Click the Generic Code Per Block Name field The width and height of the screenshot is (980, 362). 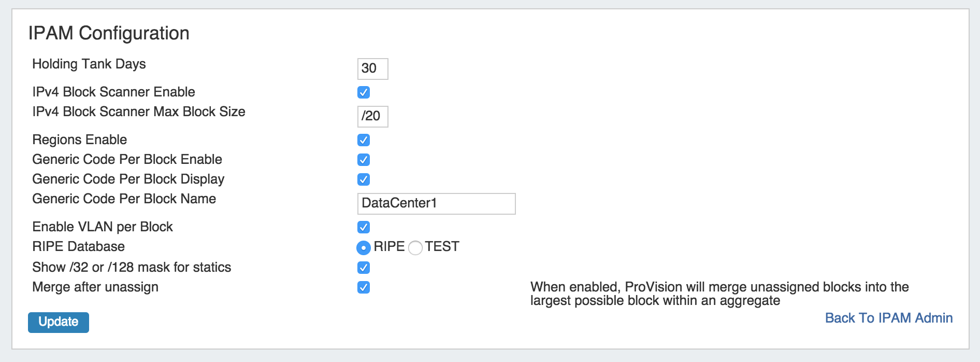tap(436, 203)
